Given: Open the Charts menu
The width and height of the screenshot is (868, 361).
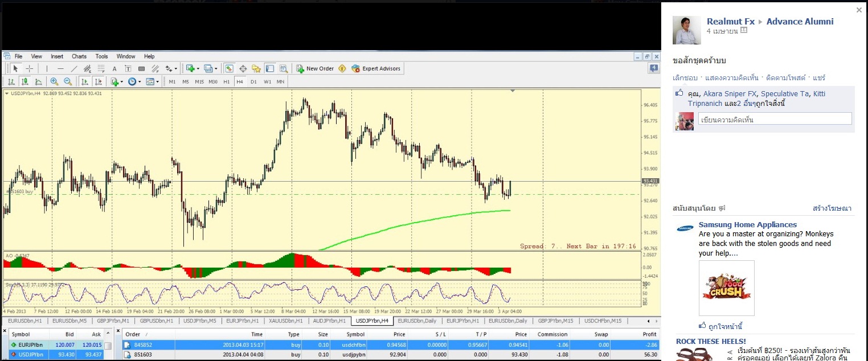Looking at the screenshot, I should (x=79, y=56).
